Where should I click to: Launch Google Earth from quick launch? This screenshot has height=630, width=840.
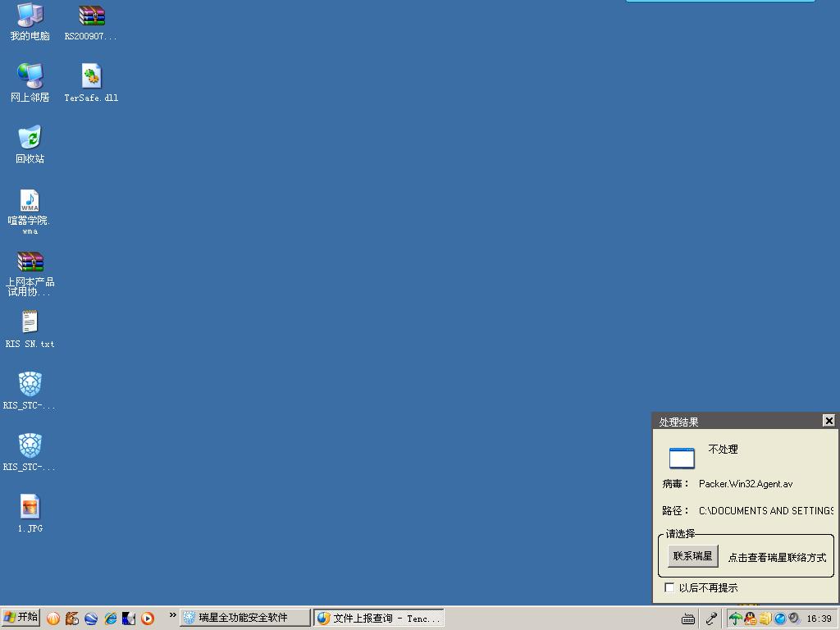91,619
